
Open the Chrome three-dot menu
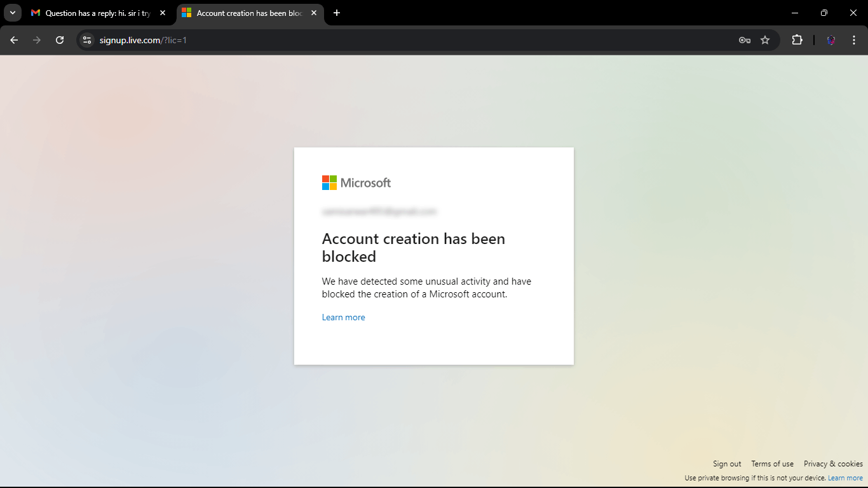[853, 40]
